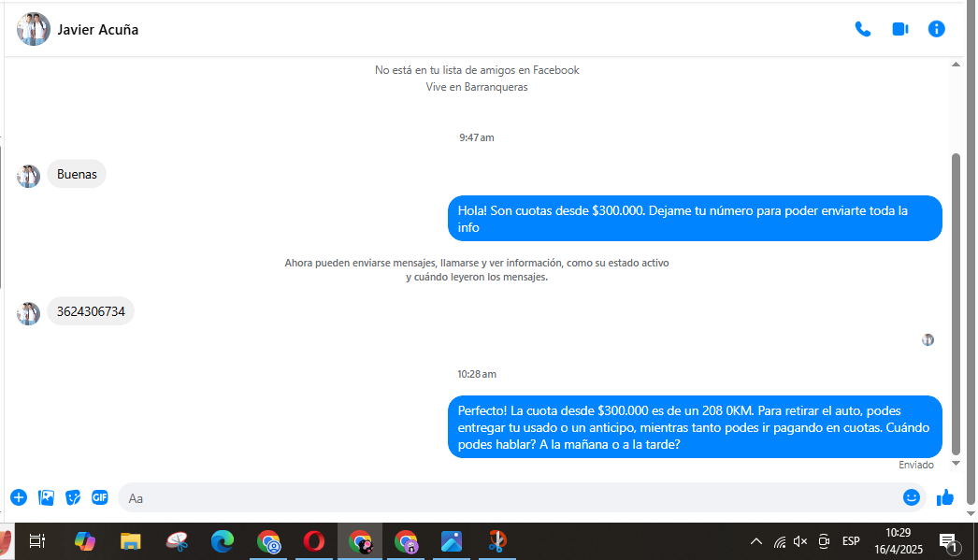Image resolution: width=978 pixels, height=560 pixels.
Task: Open Javier Acuña profile name in header
Action: pos(98,29)
